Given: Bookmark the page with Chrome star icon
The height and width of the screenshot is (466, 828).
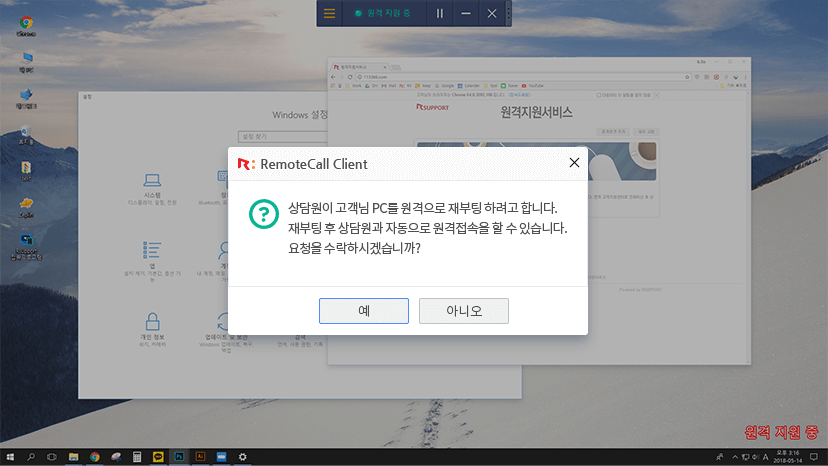Looking at the screenshot, I should [x=687, y=77].
